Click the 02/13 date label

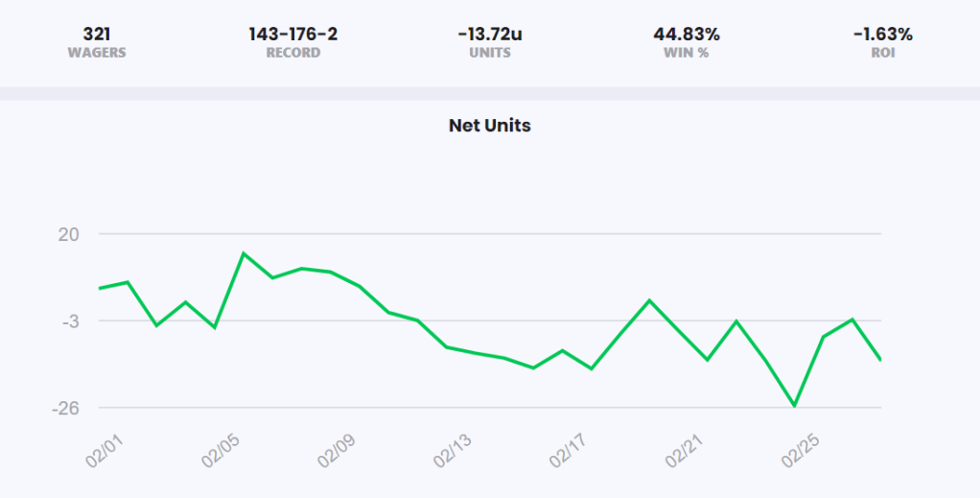point(453,450)
